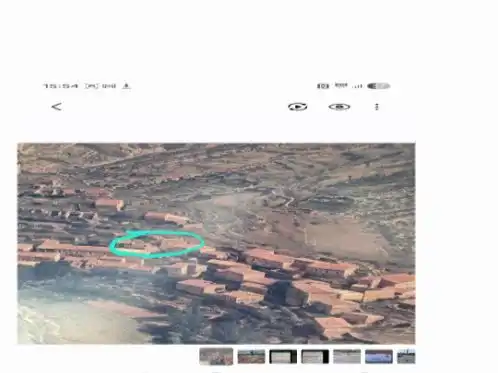Tap the eye-shaped lens icon
This screenshot has height=373, width=498.
(339, 107)
